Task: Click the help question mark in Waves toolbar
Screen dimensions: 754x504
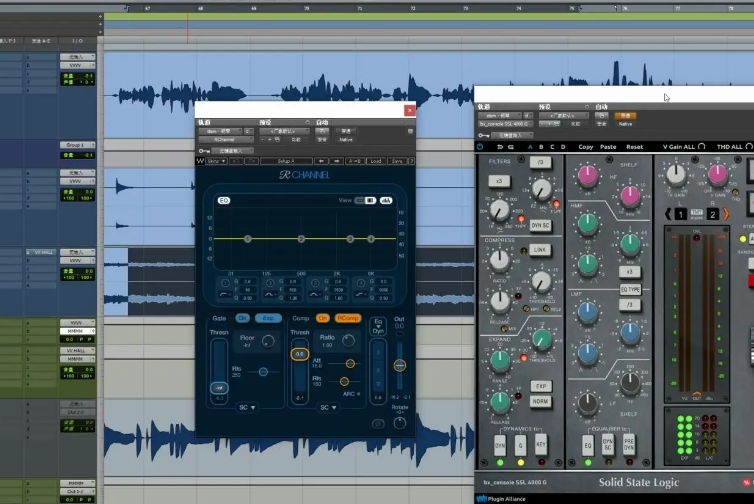Action: [411, 161]
